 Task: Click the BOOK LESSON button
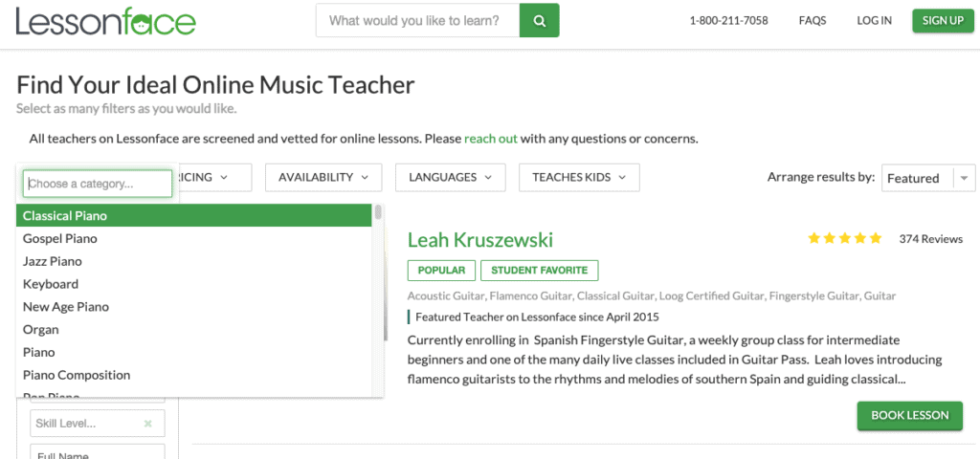point(909,416)
